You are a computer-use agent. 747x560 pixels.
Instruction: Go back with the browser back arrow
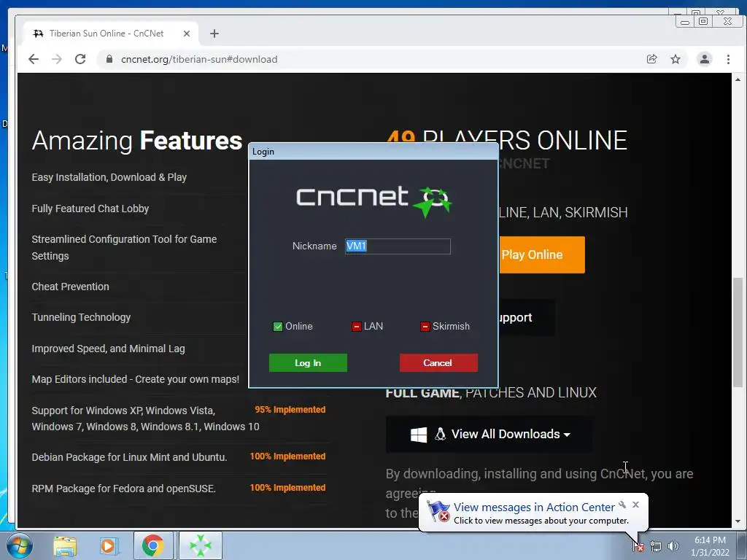tap(34, 59)
